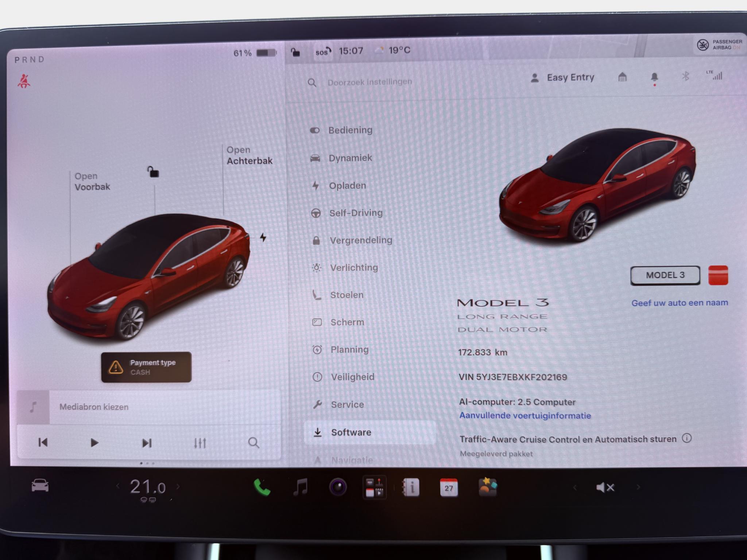The image size is (747, 560).
Task: Tap the HomeLink garage icon
Action: pos(622,77)
